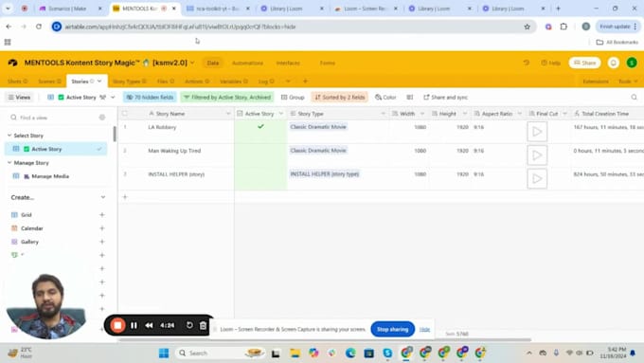Open Skype from the taskbar
The image size is (644, 363).
pyautogui.click(x=387, y=354)
